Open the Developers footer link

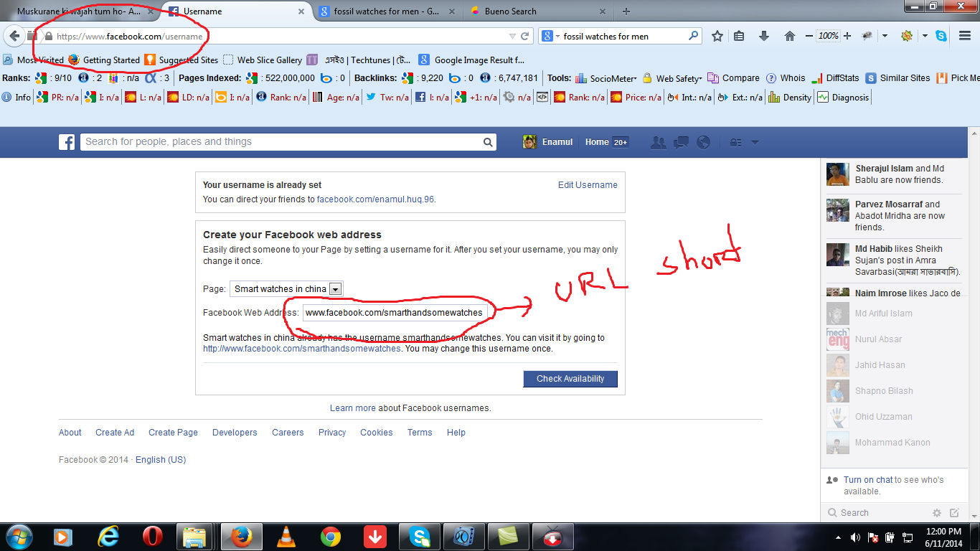tap(235, 433)
